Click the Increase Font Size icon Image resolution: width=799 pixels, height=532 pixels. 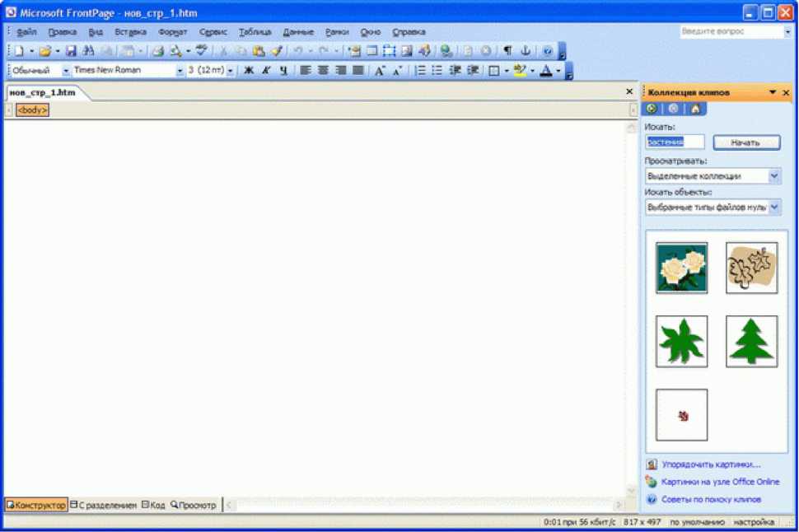380,71
